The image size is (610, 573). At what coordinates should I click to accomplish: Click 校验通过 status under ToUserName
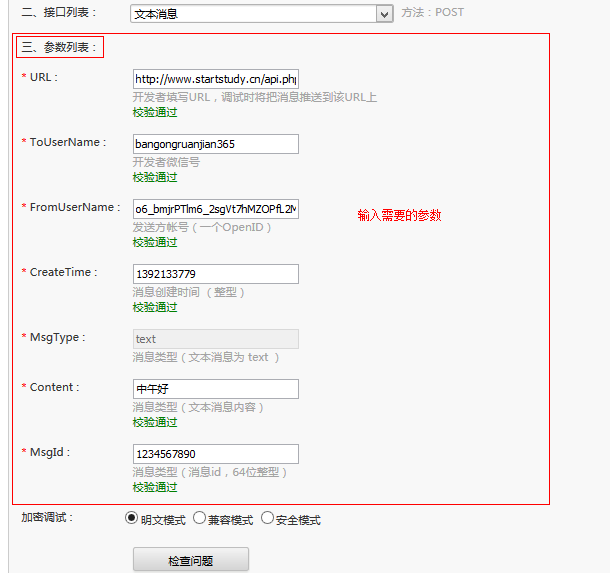(155, 178)
